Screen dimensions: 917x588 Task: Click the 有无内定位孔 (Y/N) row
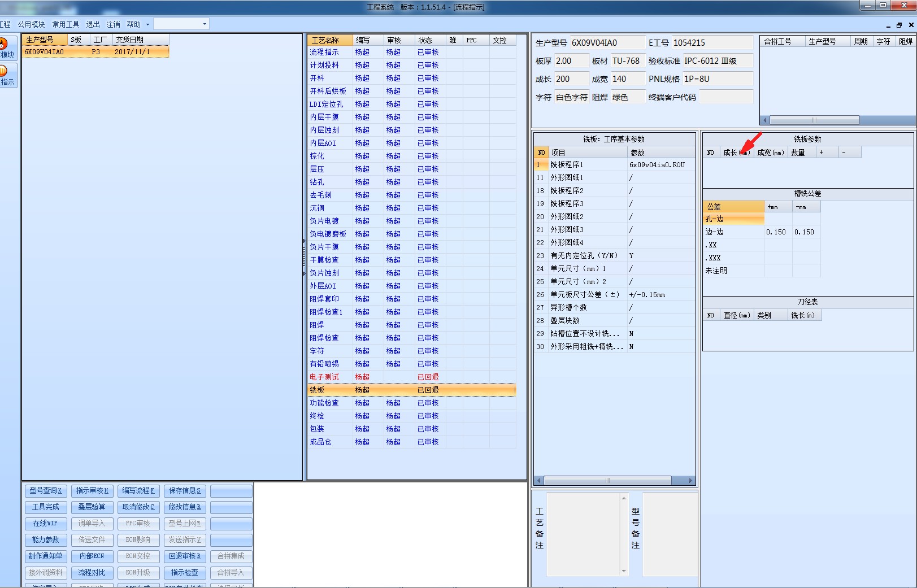coord(615,255)
